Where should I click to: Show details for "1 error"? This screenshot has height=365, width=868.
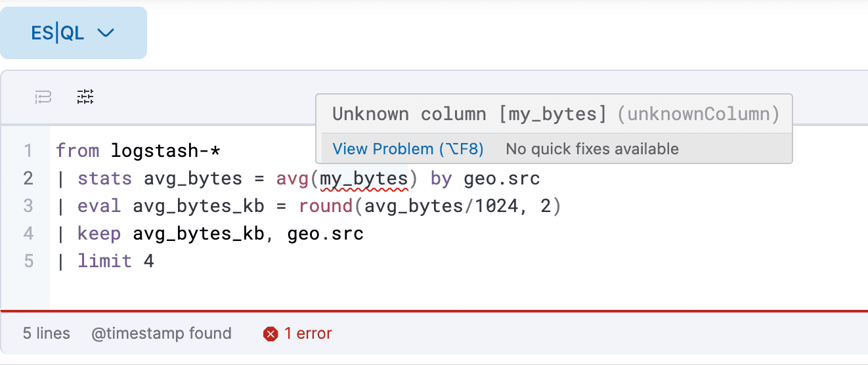[307, 333]
